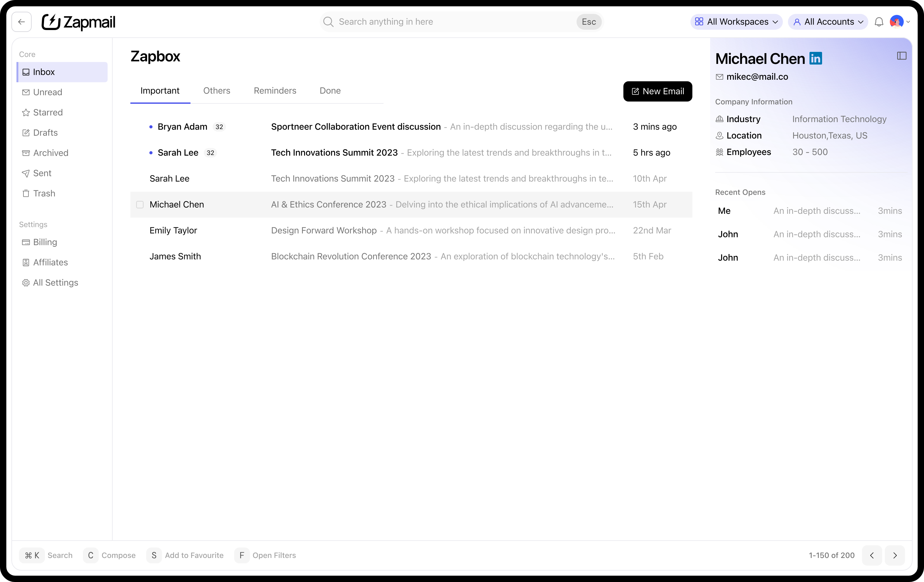Image resolution: width=924 pixels, height=582 pixels.
Task: Open the Sent folder
Action: coord(62,173)
